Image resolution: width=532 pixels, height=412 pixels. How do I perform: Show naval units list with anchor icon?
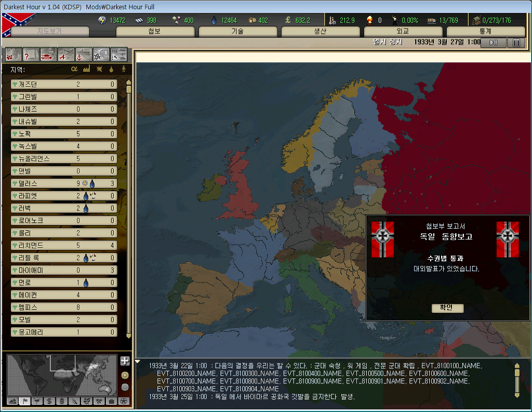pyautogui.click(x=84, y=55)
